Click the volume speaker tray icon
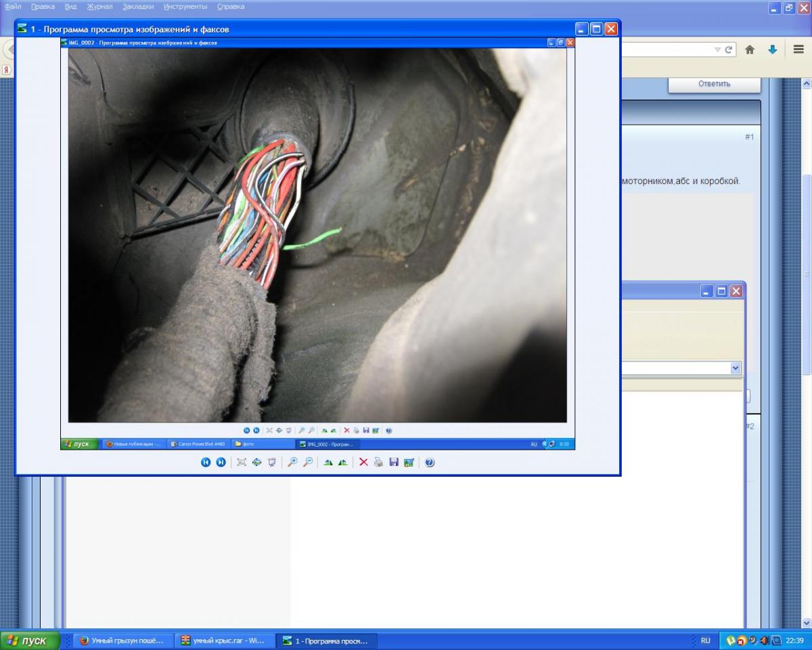The height and width of the screenshot is (650, 812). [764, 641]
